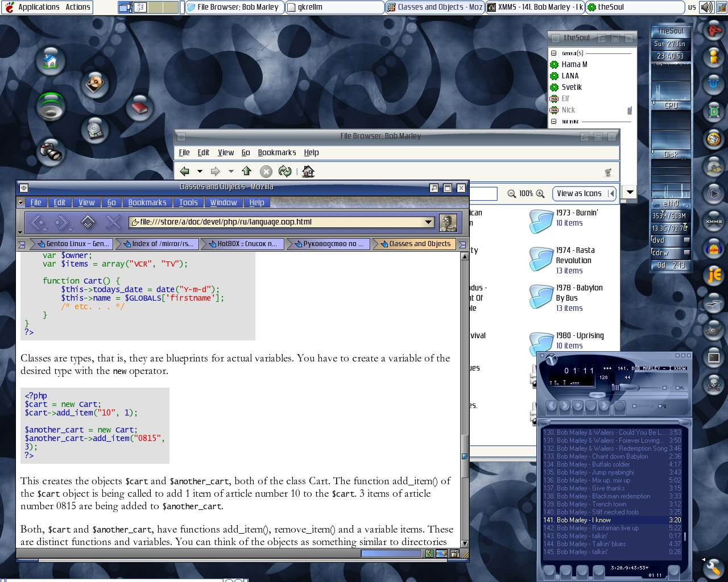This screenshot has width=728, height=582.
Task: Click XMMS previous track button
Action: (552, 406)
